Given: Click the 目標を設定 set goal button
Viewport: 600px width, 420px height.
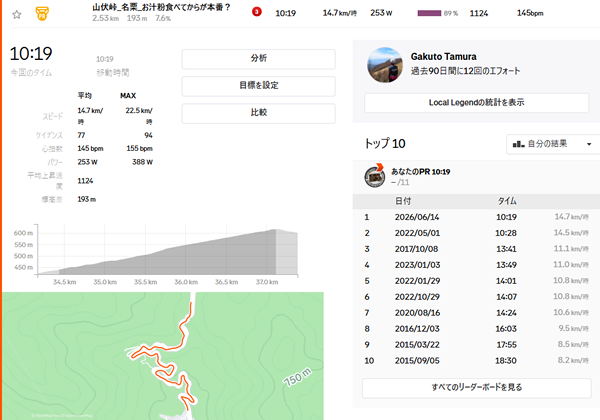Looking at the screenshot, I should (259, 86).
